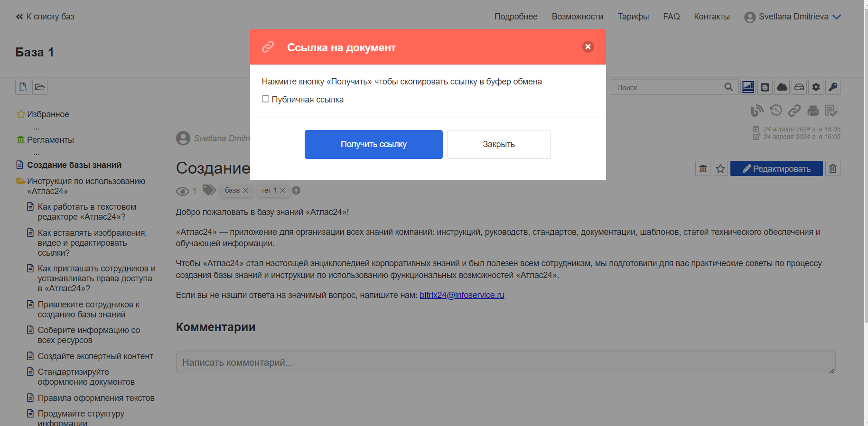Close the link dialog with X
This screenshot has height=426, width=868.
coord(588,46)
